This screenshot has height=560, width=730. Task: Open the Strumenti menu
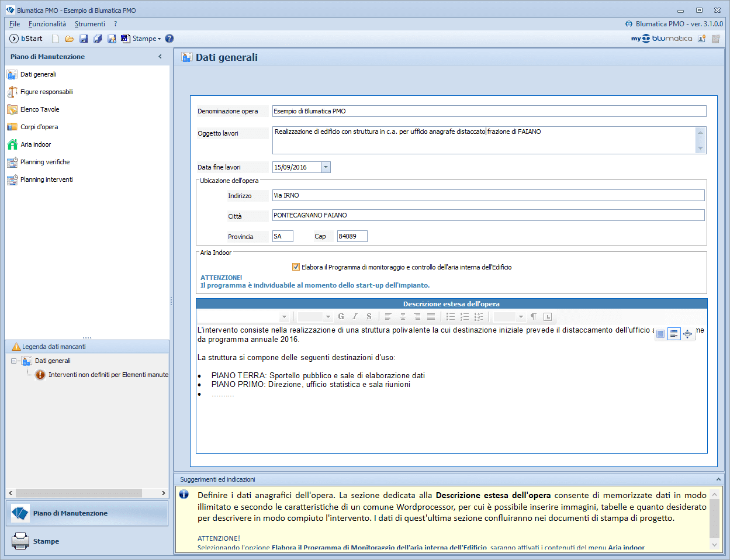coord(90,24)
